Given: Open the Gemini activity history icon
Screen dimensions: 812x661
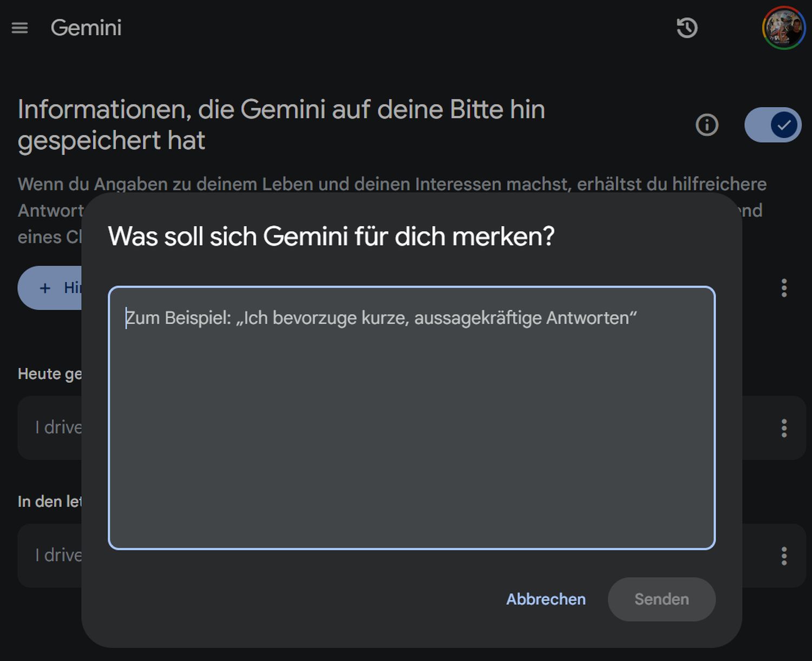Looking at the screenshot, I should coord(687,28).
